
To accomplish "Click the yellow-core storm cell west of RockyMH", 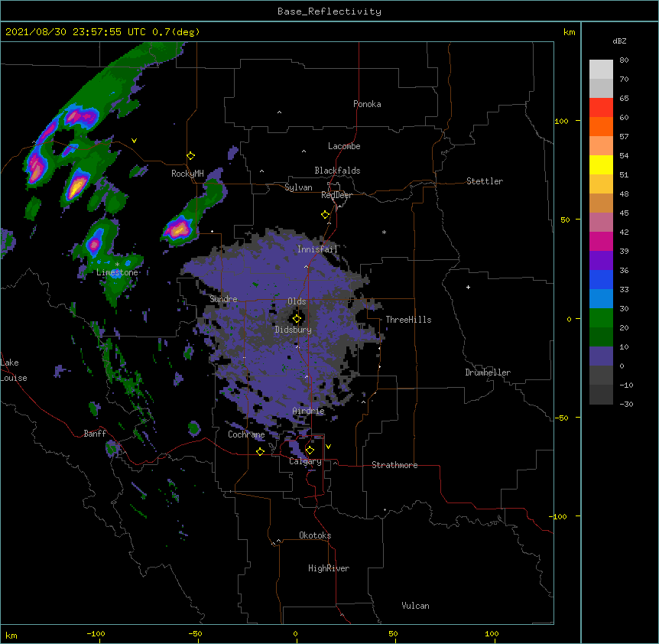I will (77, 187).
